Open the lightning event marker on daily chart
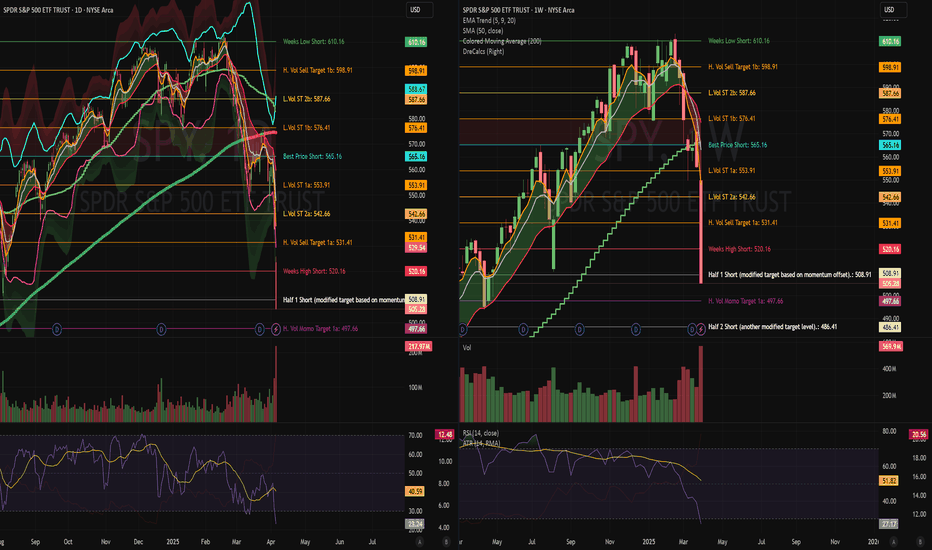Screen dimensions: 932x550 [x=276, y=329]
